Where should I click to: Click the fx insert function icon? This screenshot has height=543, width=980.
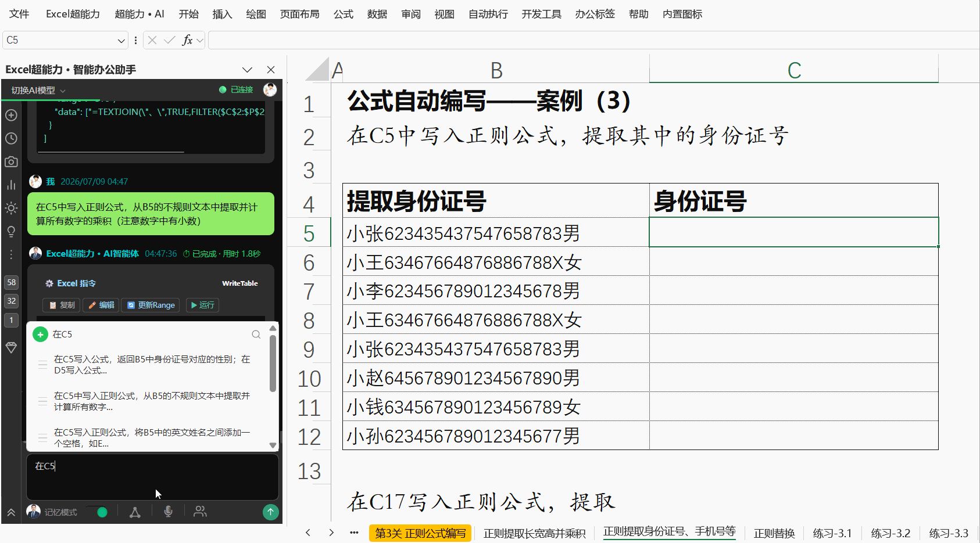coord(187,40)
